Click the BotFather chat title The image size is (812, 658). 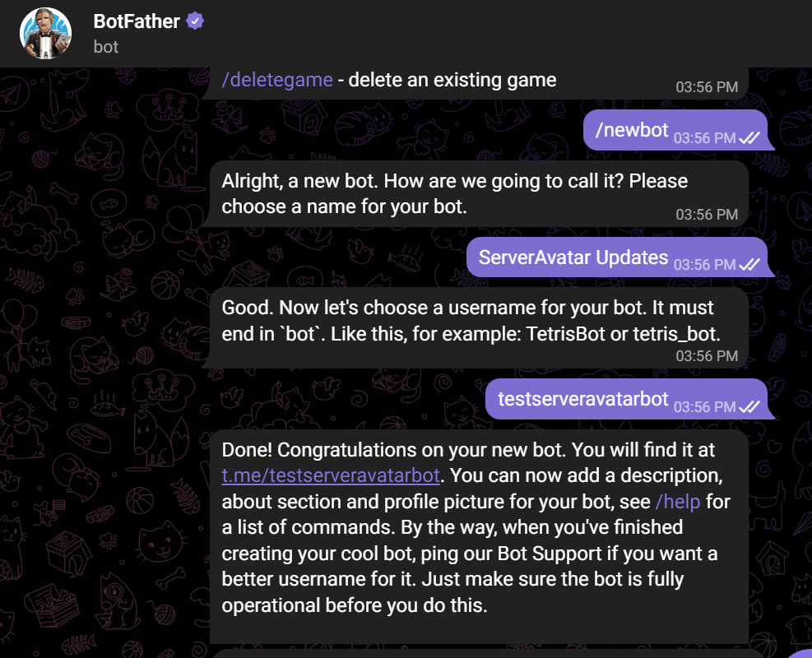(x=136, y=21)
